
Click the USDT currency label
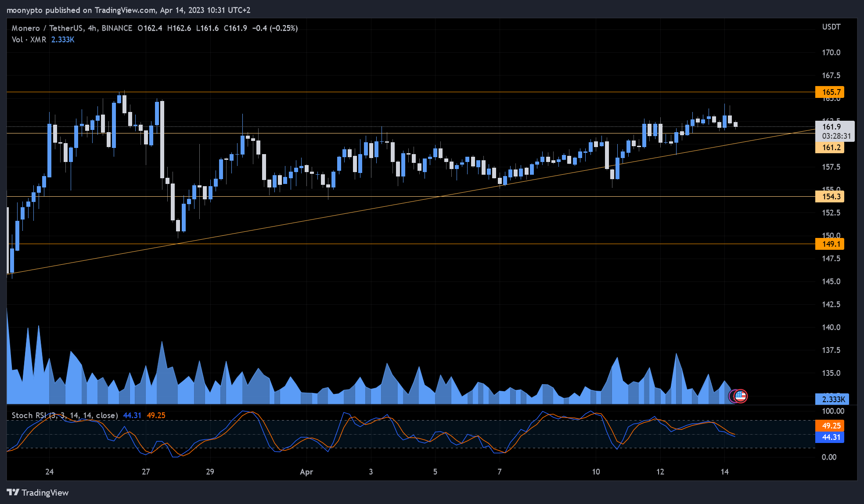(831, 27)
